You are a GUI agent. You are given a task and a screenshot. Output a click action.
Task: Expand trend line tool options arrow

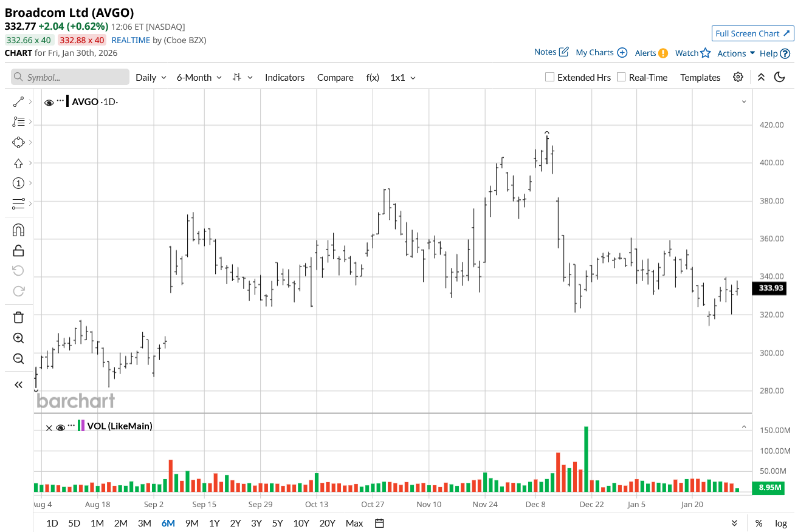(30, 101)
